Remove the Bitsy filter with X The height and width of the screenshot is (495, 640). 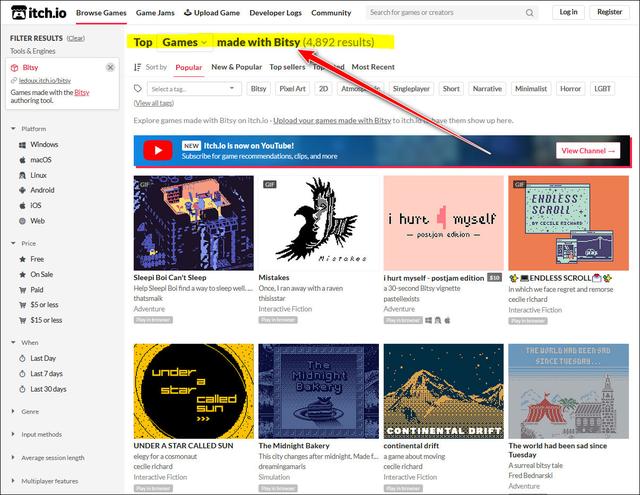110,67
